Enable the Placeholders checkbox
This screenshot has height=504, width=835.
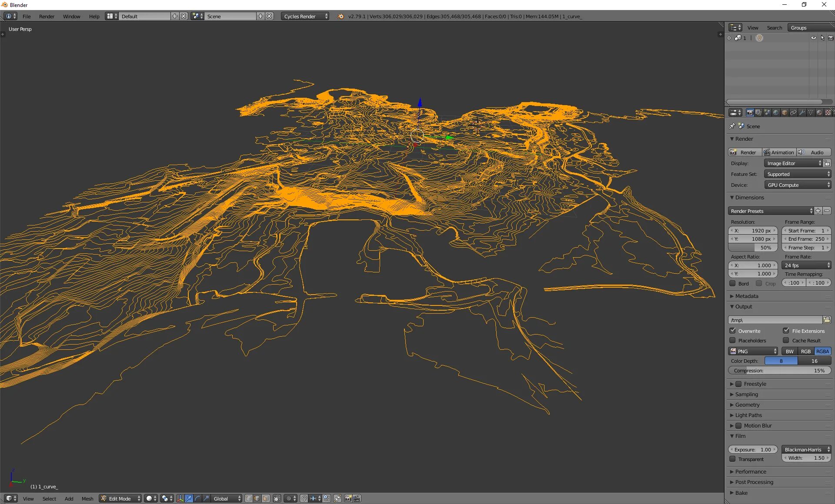point(733,340)
